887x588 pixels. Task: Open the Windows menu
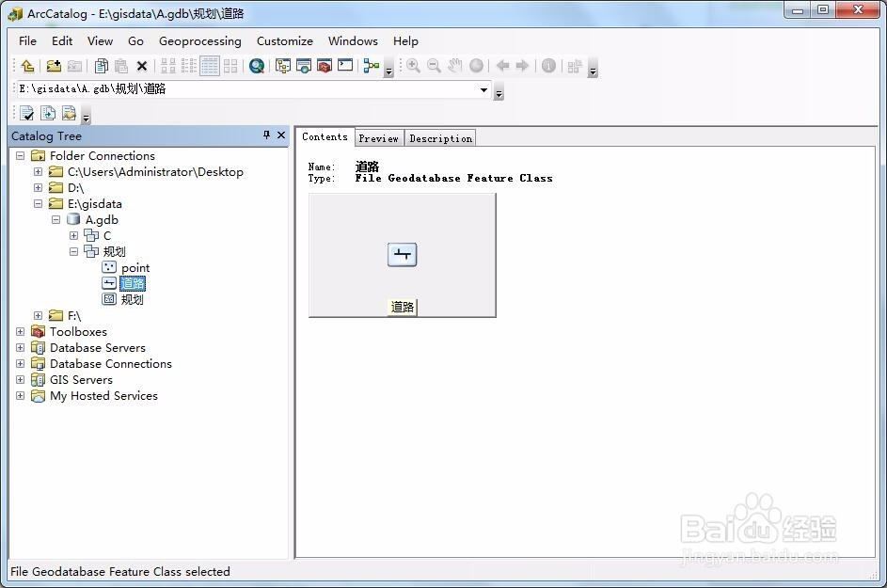click(x=353, y=41)
